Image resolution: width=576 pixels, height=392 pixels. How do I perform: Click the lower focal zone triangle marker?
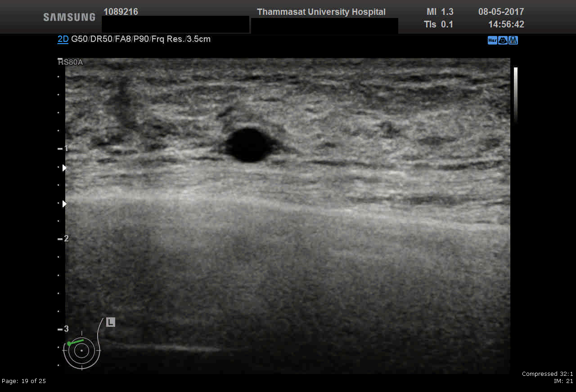[64, 204]
